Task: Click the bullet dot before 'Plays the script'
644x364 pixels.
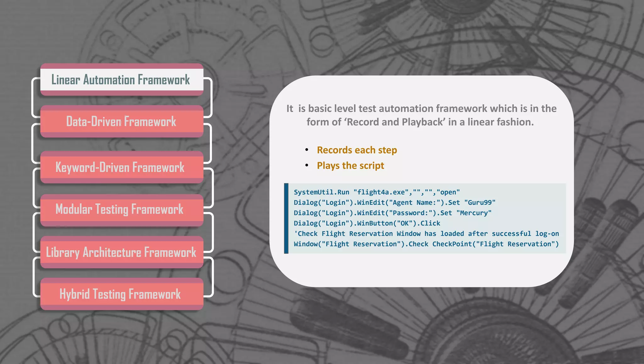Action: pyautogui.click(x=307, y=165)
